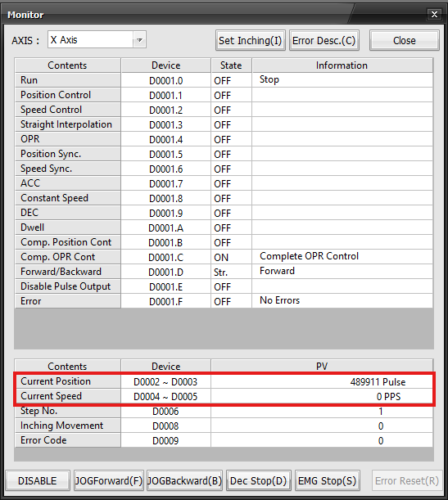Click the Forward information text
This screenshot has height=500, width=448.
[277, 271]
